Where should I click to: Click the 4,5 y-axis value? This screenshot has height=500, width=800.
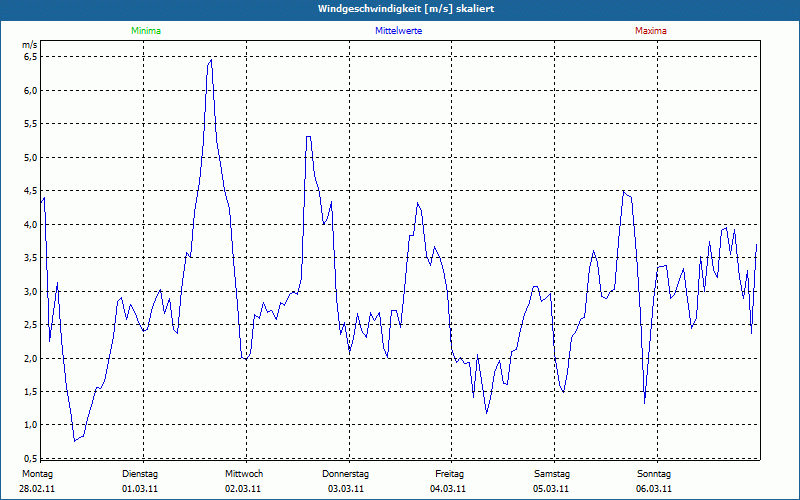(31, 191)
